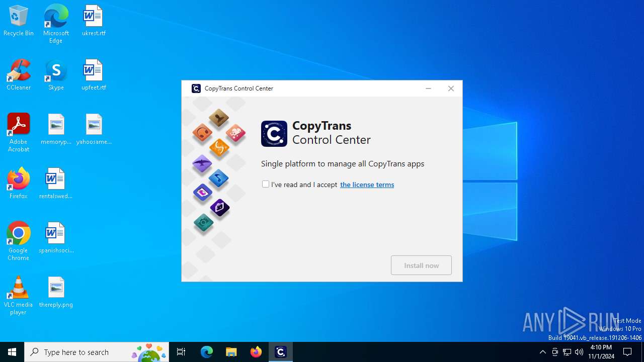Click the Install now button
The image size is (644, 362).
pos(421,265)
